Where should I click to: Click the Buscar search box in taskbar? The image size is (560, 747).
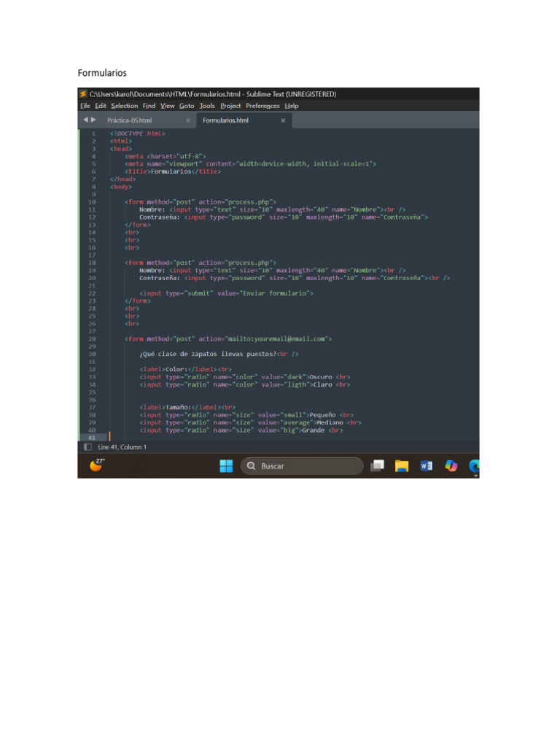(302, 466)
